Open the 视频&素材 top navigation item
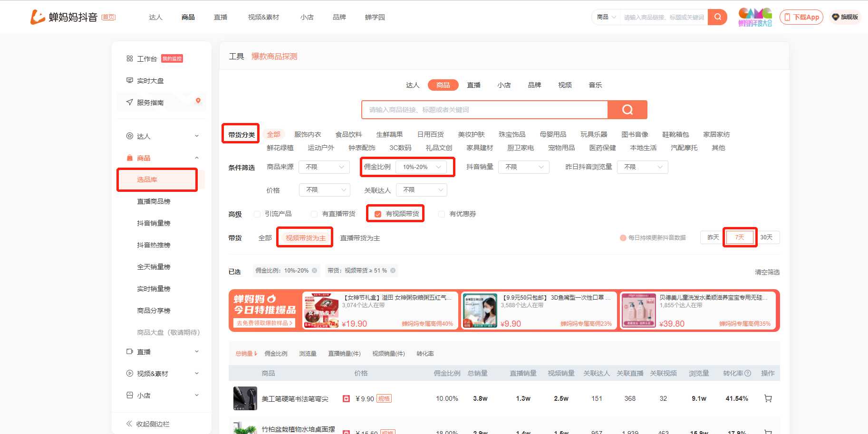Image resolution: width=868 pixels, height=434 pixels. click(x=263, y=17)
